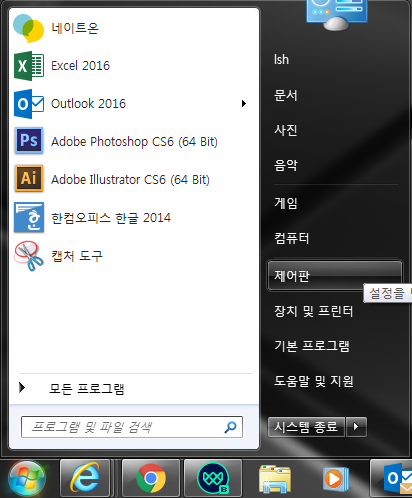Screen dimensions: 412x498
Task: Click the 시스템 종료 shutdown button
Action: pos(306,427)
